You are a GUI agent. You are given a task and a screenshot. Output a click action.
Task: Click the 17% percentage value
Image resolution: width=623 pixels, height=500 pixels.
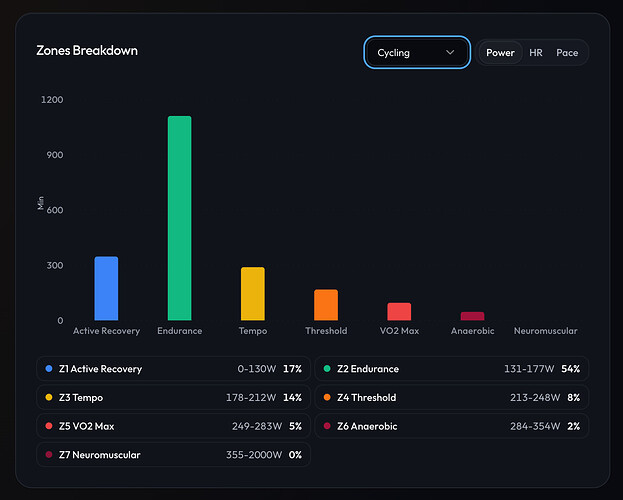click(x=292, y=369)
